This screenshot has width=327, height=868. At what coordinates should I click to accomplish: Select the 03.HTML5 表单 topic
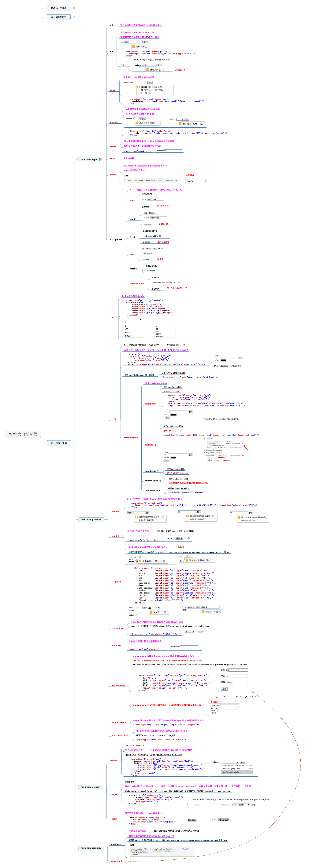tap(59, 443)
